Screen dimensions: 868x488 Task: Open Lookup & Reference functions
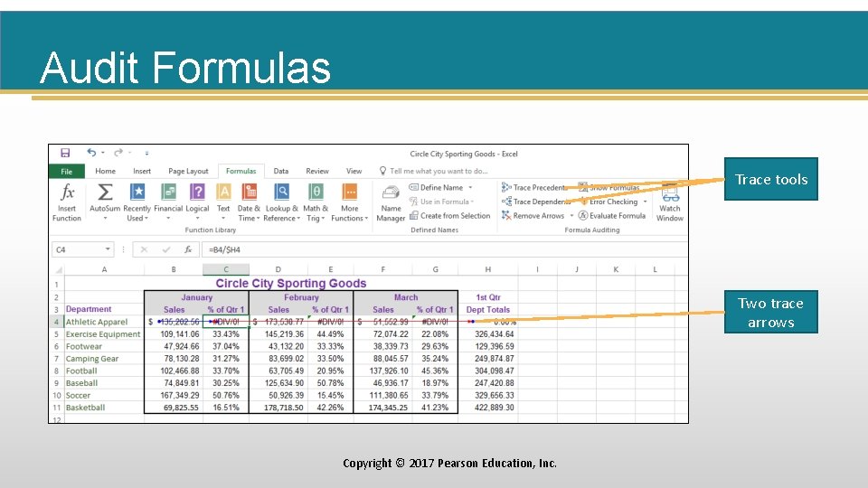click(282, 202)
